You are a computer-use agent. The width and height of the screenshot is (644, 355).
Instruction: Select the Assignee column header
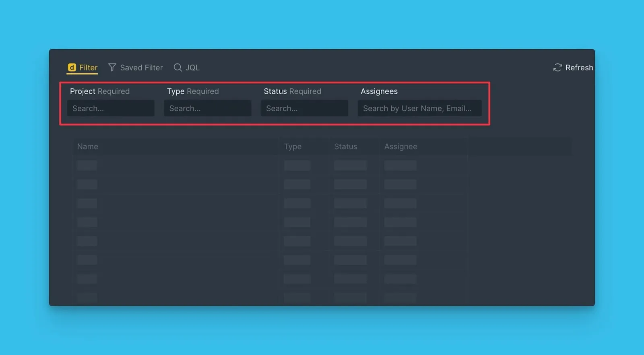click(400, 147)
